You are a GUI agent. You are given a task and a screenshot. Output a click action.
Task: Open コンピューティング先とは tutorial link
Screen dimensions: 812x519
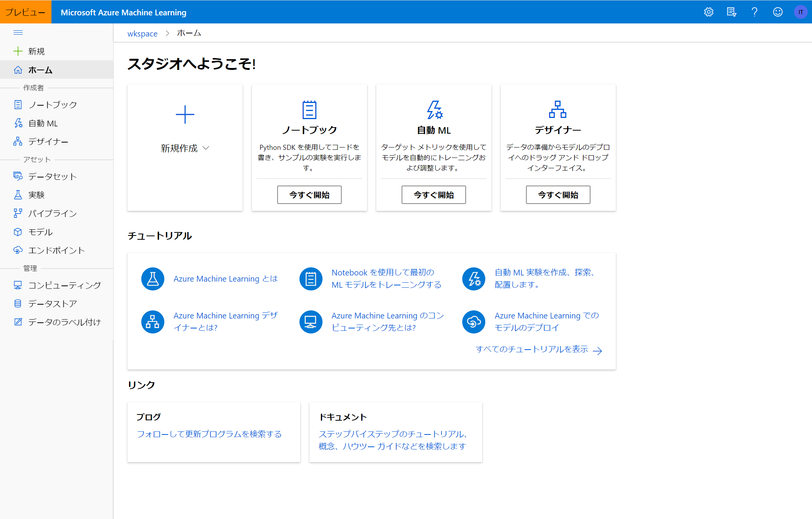(x=387, y=322)
